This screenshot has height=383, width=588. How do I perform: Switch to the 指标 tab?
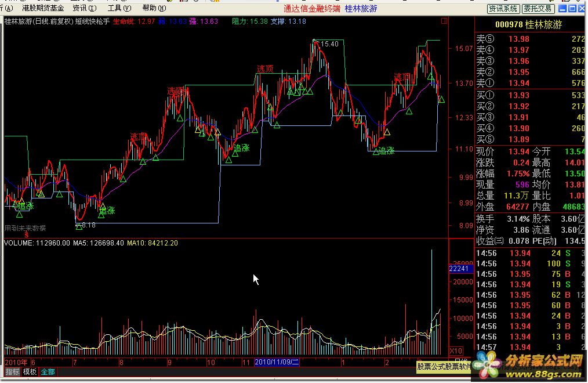(12, 372)
